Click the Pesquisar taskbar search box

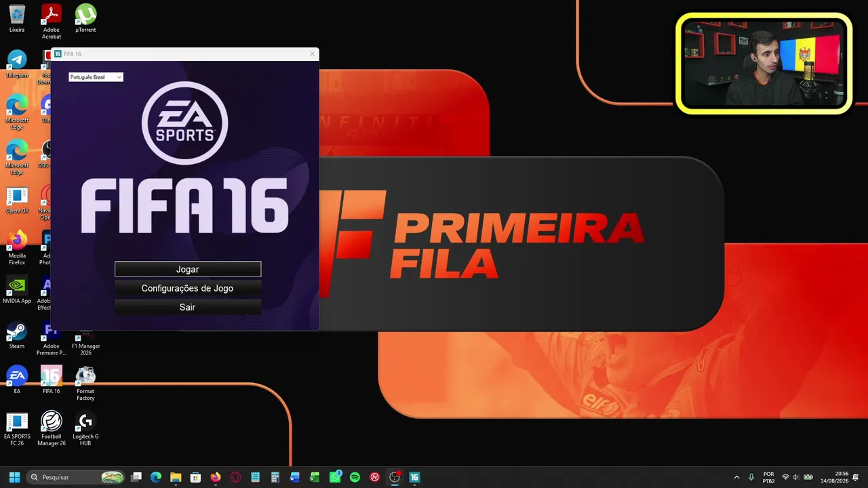tap(77, 477)
